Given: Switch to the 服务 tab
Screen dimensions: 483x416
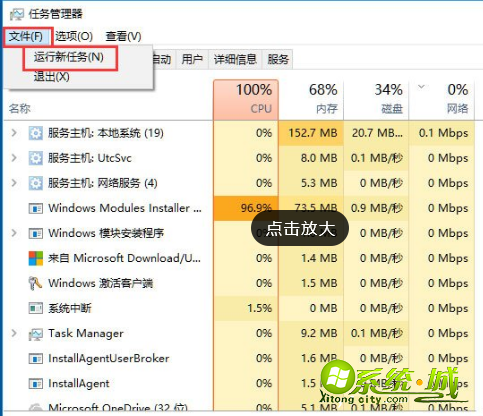Looking at the screenshot, I should coord(278,59).
